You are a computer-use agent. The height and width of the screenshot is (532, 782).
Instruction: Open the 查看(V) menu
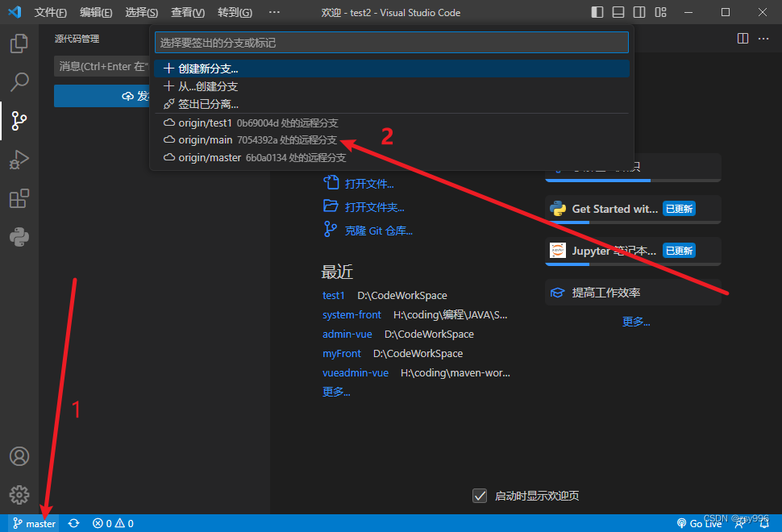[x=188, y=12]
